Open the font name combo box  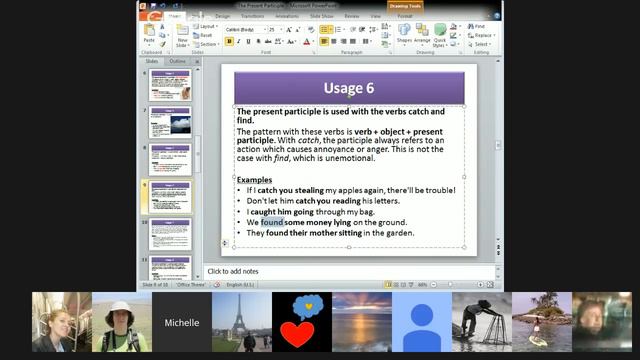pos(246,30)
